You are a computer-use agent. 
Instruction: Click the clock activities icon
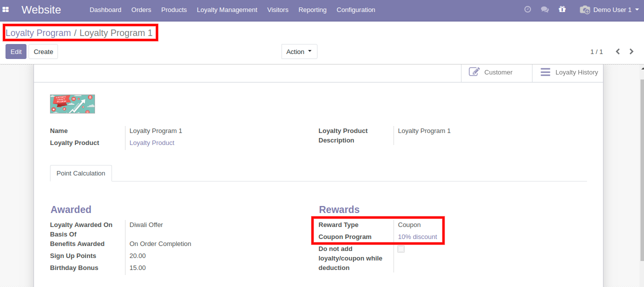(527, 9)
